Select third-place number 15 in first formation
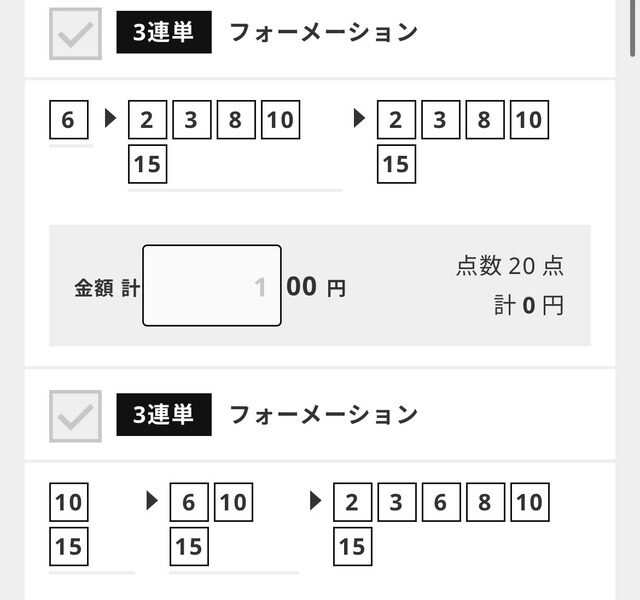This screenshot has height=600, width=640. [x=396, y=164]
